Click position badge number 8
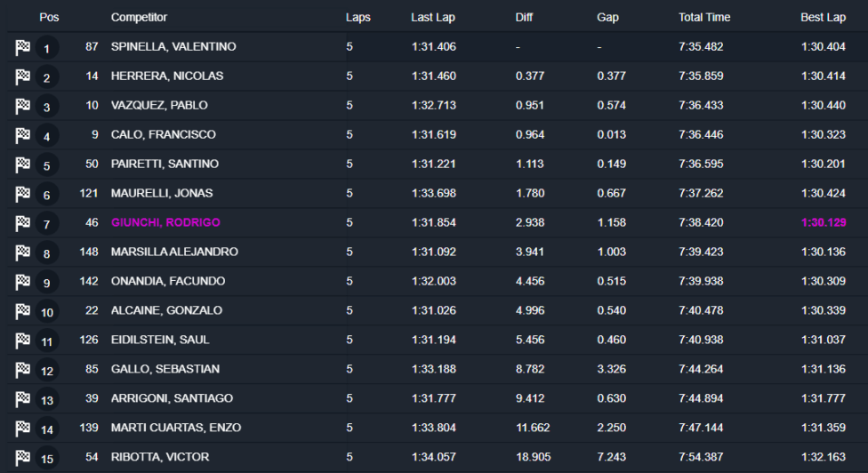 47,253
